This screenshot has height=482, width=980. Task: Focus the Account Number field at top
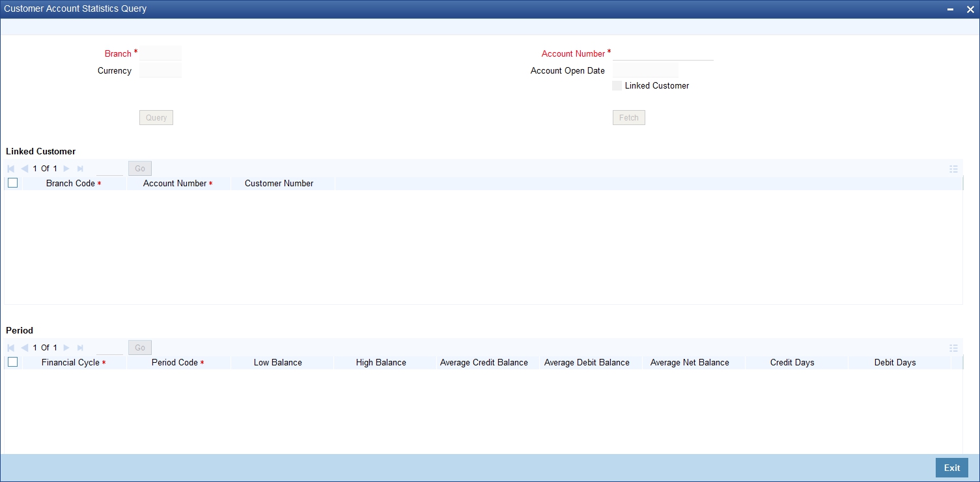(x=663, y=53)
